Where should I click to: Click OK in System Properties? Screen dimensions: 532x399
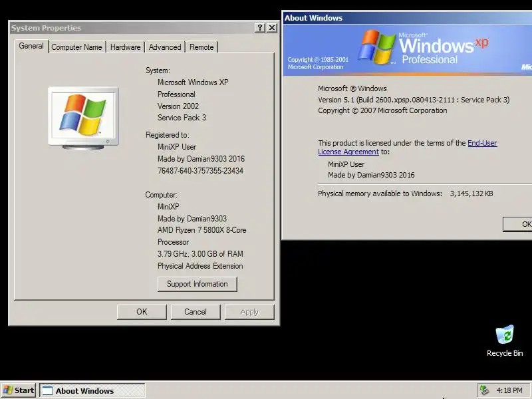pyautogui.click(x=142, y=312)
